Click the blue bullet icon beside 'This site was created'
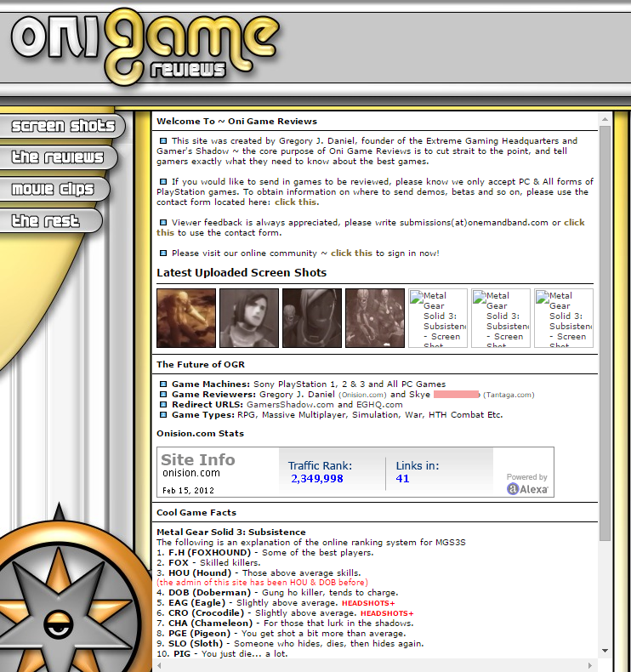Viewport: 631px width, 672px height. click(163, 140)
